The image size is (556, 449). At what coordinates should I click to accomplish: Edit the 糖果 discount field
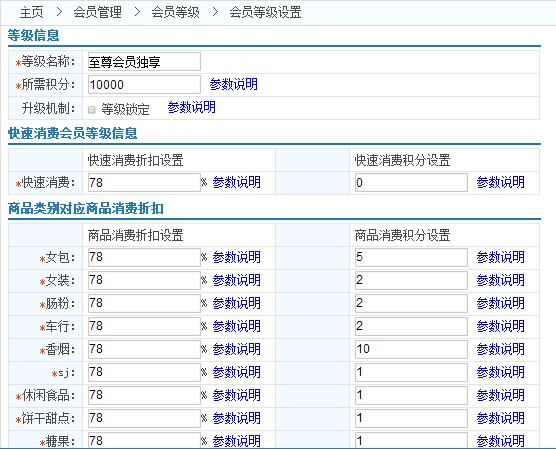point(144,440)
